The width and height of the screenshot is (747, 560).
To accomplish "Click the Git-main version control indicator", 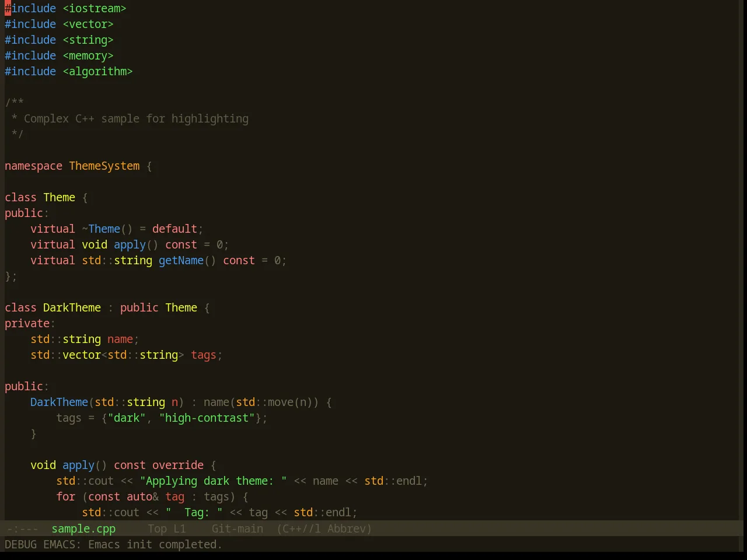I will click(237, 528).
